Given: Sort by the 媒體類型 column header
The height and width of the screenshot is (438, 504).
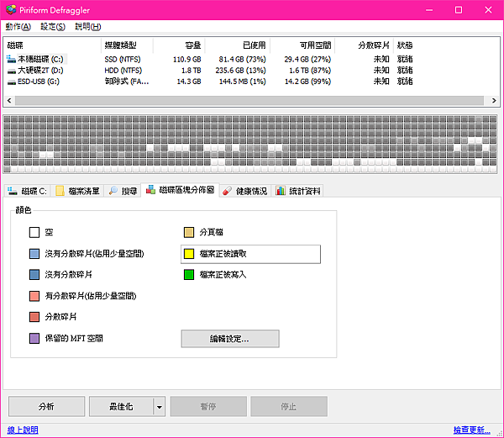Looking at the screenshot, I should [x=128, y=45].
